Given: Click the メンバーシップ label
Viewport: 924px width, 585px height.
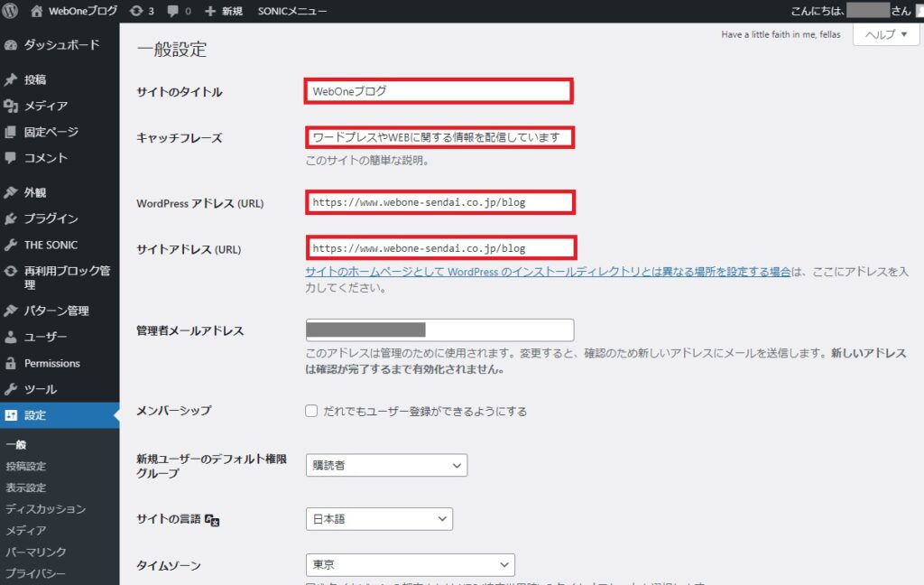Looking at the screenshot, I should coord(174,411).
